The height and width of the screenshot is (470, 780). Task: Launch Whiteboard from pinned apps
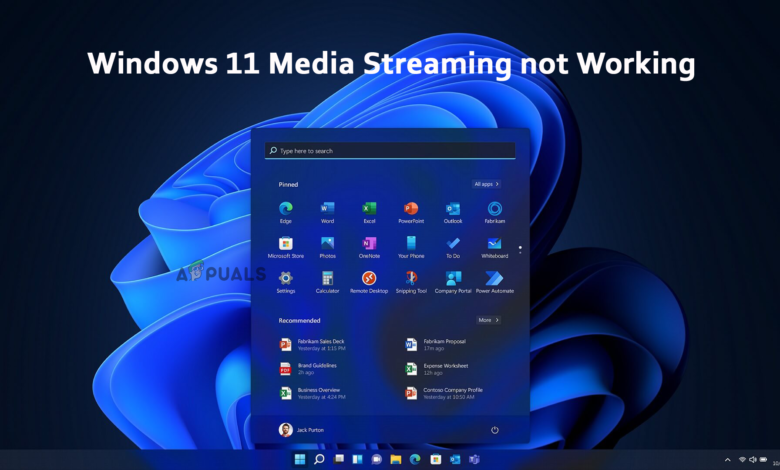(x=494, y=247)
